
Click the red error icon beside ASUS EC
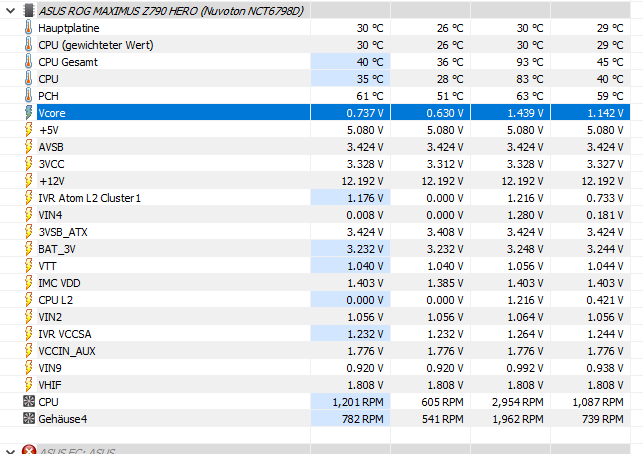(29, 450)
